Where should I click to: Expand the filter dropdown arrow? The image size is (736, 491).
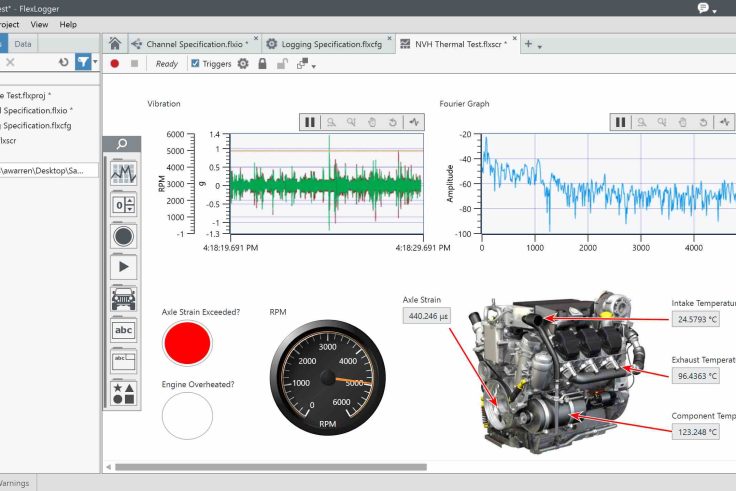(95, 62)
